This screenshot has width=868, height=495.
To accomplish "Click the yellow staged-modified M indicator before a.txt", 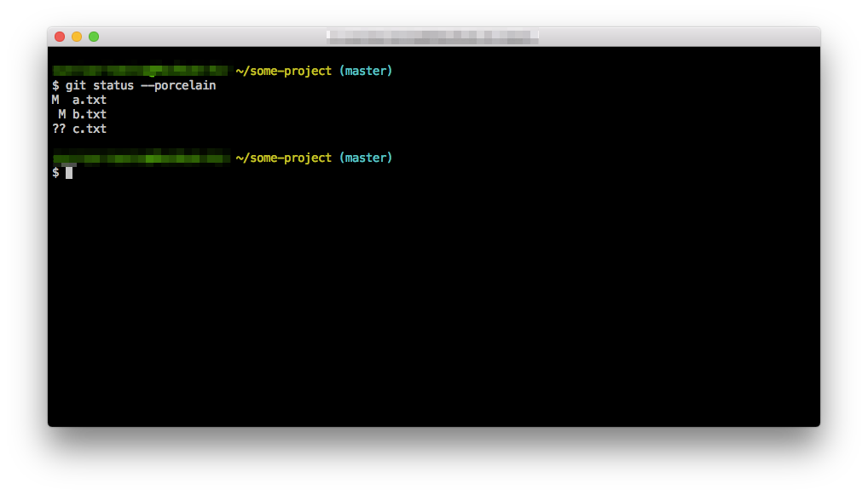I will [55, 100].
